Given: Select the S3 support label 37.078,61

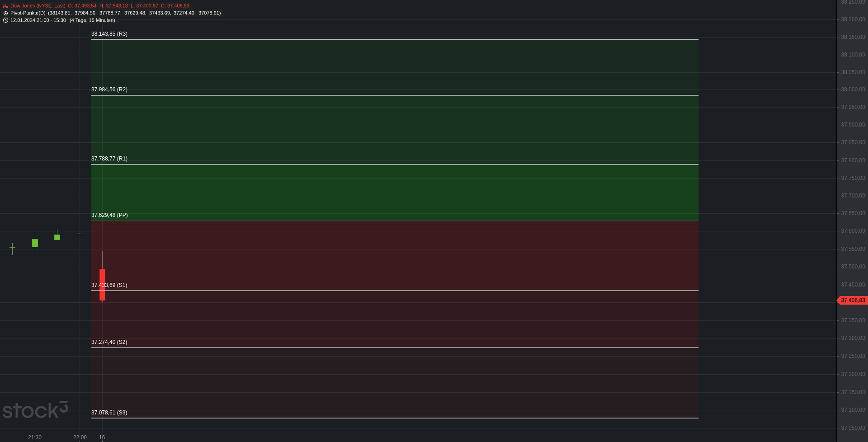Looking at the screenshot, I should pos(109,413).
